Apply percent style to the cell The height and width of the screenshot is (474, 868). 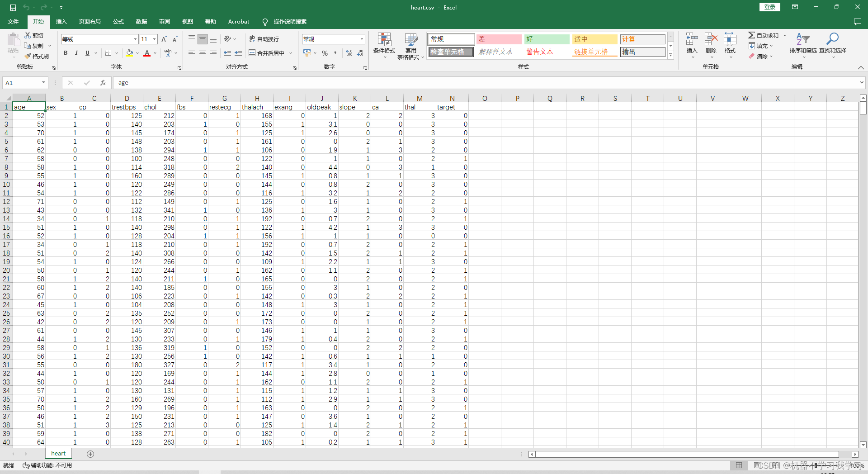click(325, 53)
